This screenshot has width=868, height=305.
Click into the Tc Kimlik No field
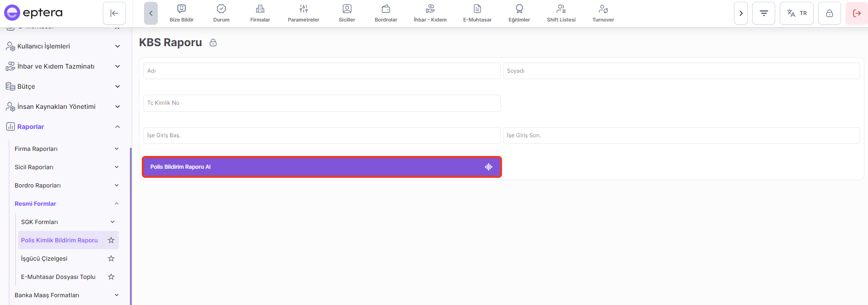[321, 103]
